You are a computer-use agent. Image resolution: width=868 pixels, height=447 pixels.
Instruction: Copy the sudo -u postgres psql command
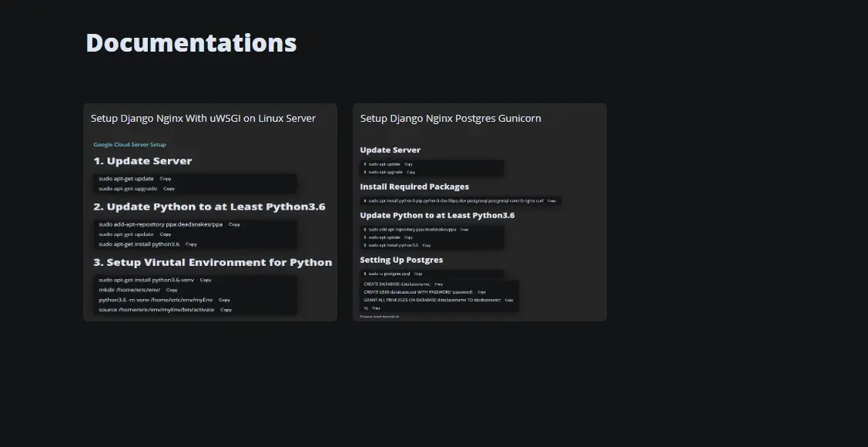(x=418, y=274)
